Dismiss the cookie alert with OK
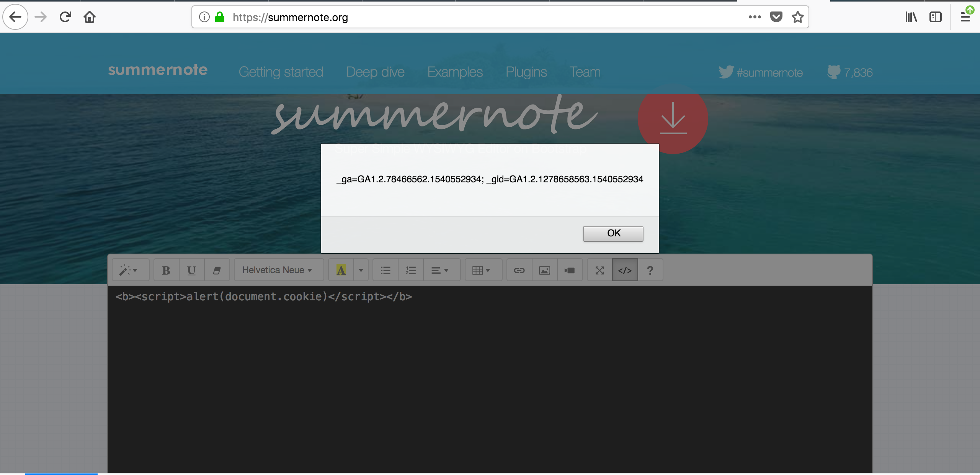 coord(613,233)
